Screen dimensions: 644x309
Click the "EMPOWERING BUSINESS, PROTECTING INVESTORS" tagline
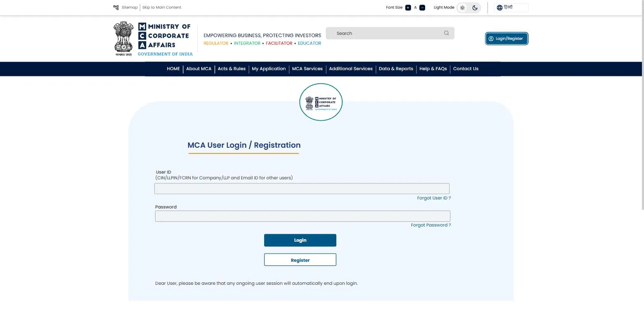(262, 35)
